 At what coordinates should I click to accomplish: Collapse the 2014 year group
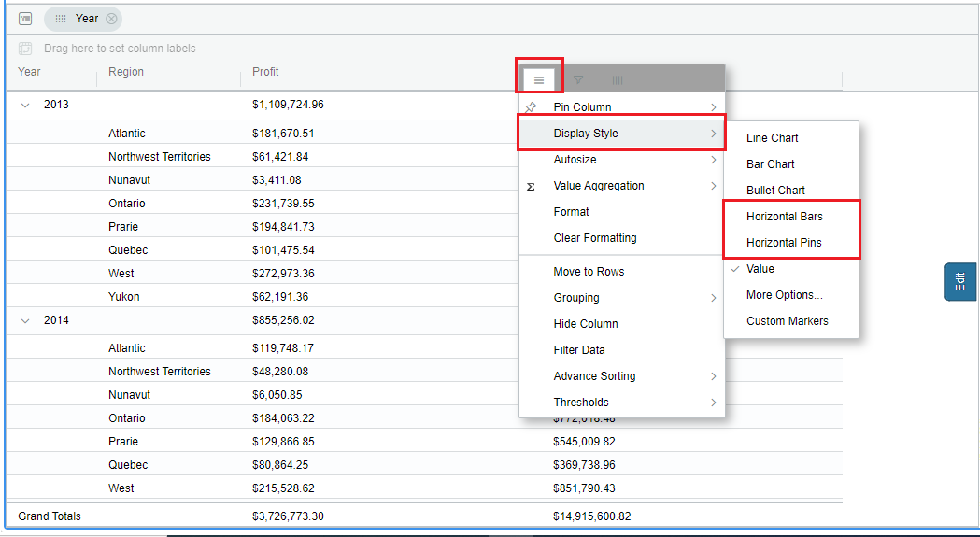point(25,320)
